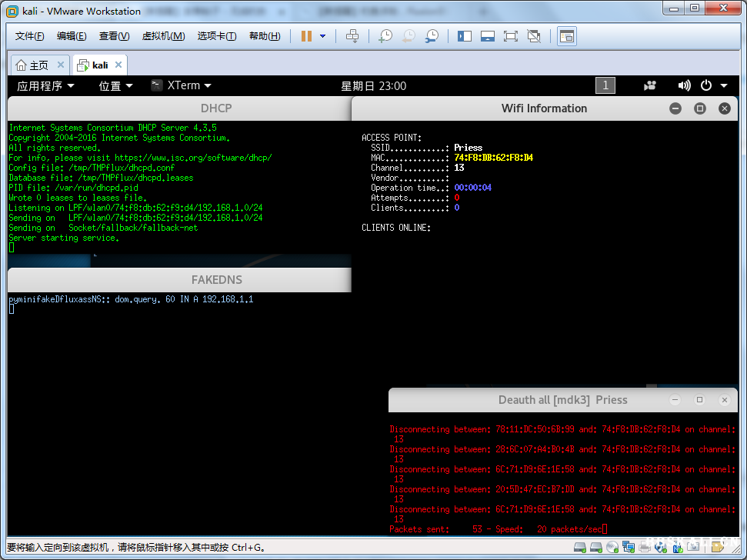Screen dimensions: 747x560
Task: Click the 星期日 23:00 clock
Action: (x=374, y=86)
